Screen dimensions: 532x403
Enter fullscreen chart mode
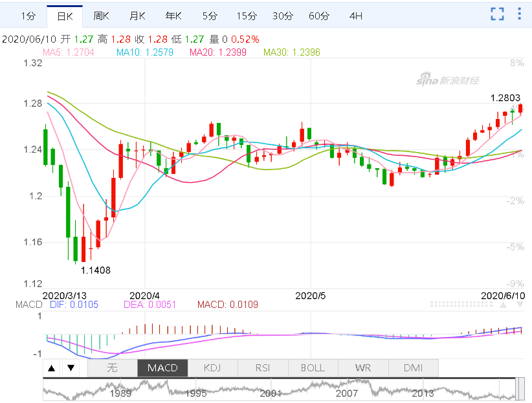click(x=497, y=14)
